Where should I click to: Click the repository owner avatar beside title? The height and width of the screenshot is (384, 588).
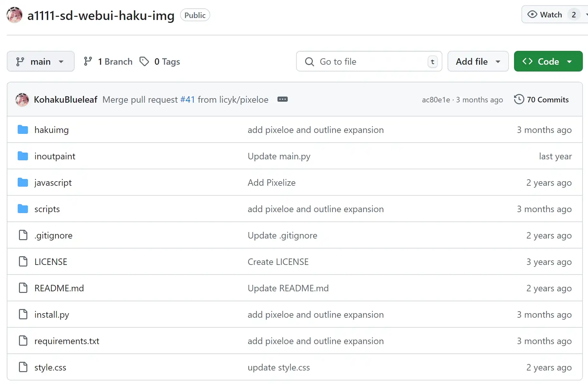click(14, 15)
